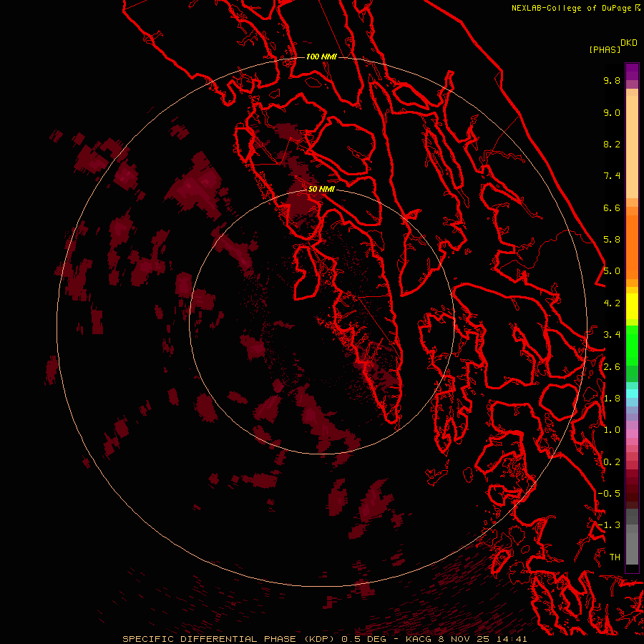
Task: Click the 3.4 value on color scale
Action: pos(612,335)
